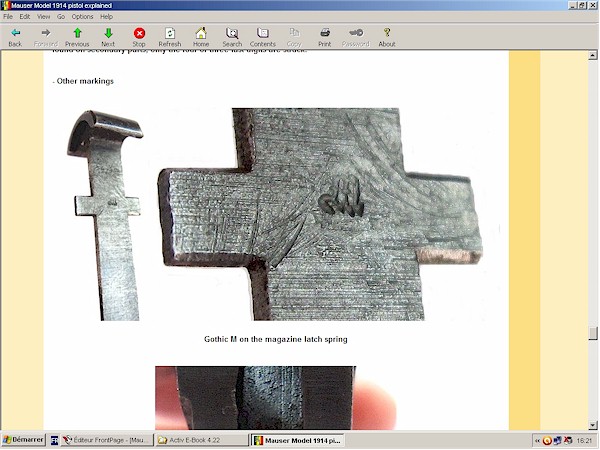Open the Go menu
Screen dimensions: 600x450
(x=61, y=16)
